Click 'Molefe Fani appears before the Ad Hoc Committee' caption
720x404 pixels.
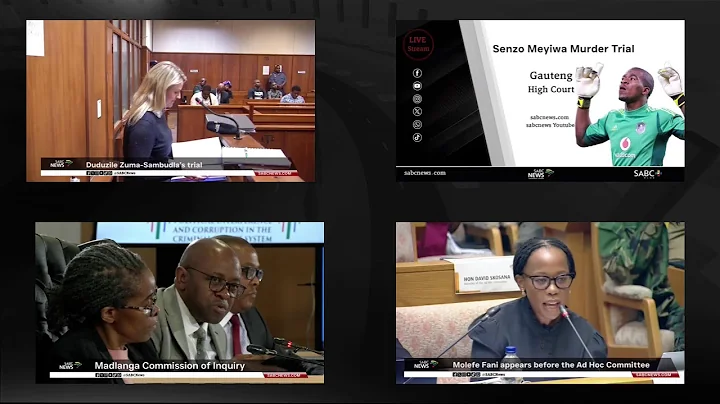(551, 365)
